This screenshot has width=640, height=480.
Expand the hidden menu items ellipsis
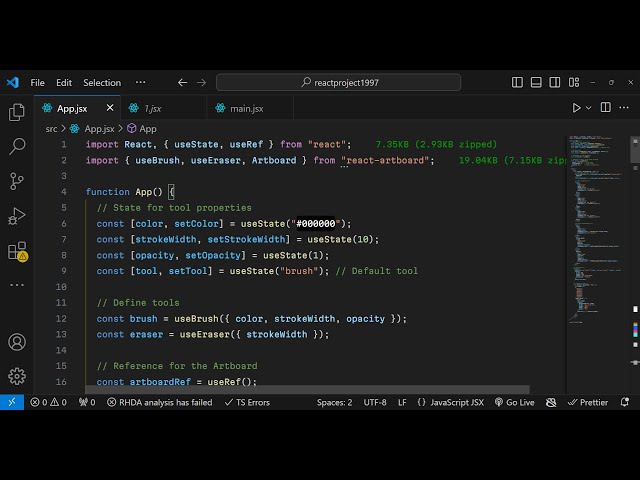point(142,83)
